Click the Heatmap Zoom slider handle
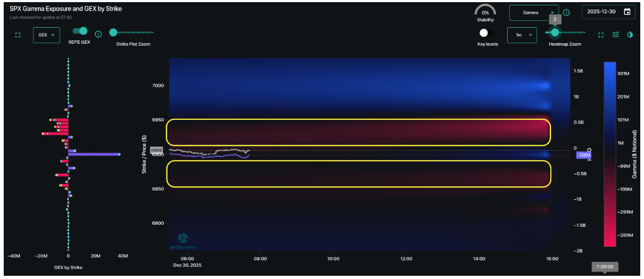The width and height of the screenshot is (644, 279). coord(555,32)
